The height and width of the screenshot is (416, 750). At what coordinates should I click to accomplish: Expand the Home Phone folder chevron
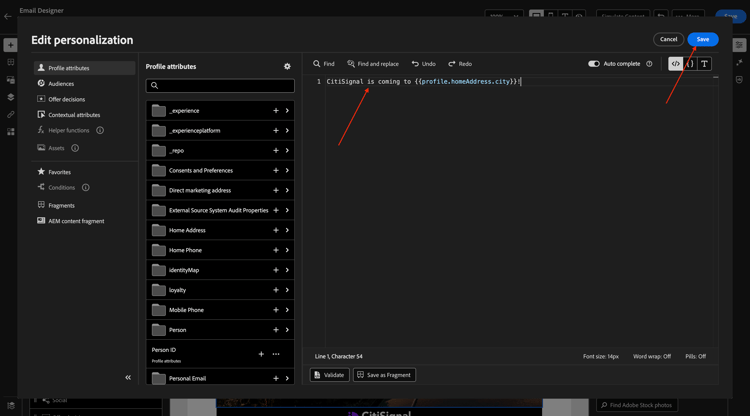pyautogui.click(x=287, y=250)
